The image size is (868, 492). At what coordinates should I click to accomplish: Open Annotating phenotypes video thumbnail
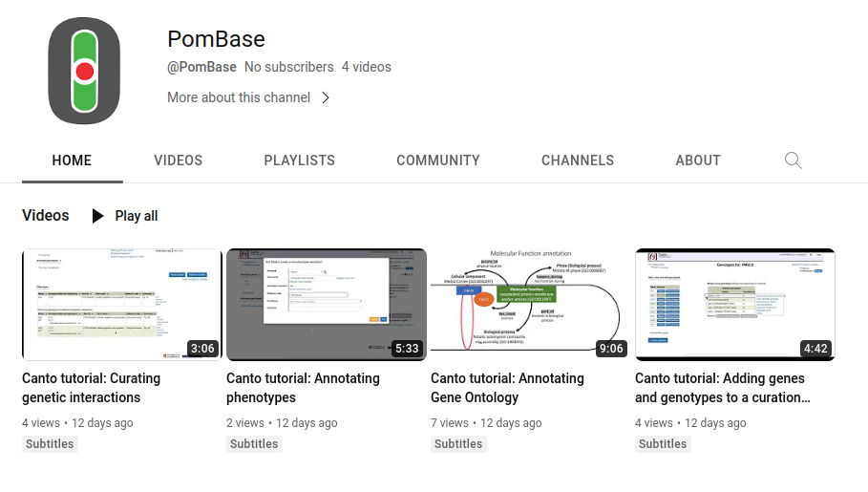[x=327, y=305]
